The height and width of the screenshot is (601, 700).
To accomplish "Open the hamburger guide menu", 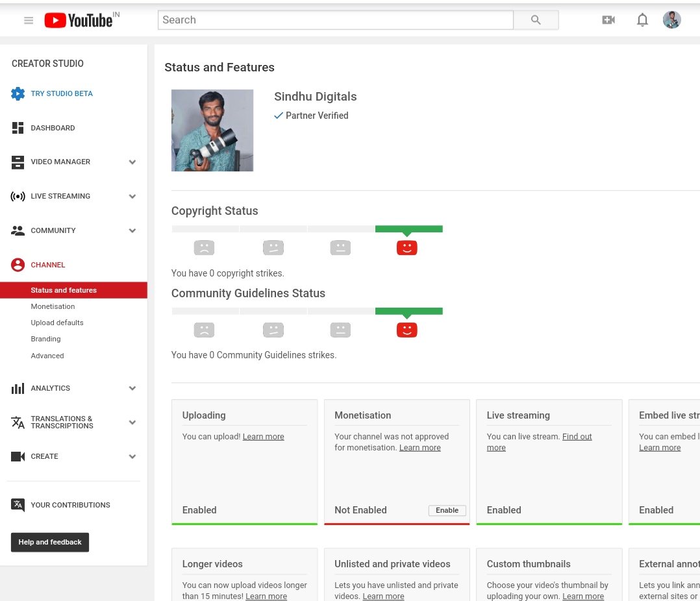I will click(29, 20).
